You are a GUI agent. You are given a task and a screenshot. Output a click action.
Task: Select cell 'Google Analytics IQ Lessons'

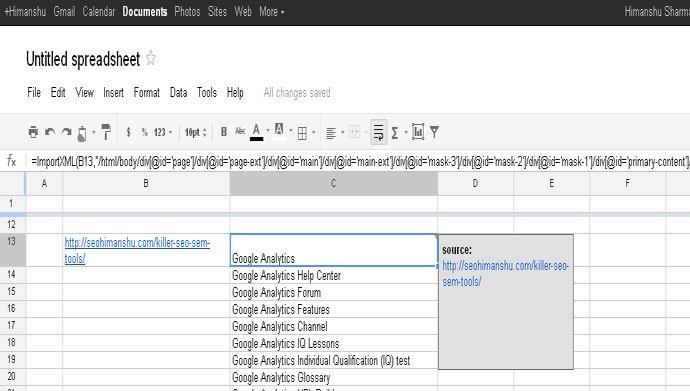point(334,343)
